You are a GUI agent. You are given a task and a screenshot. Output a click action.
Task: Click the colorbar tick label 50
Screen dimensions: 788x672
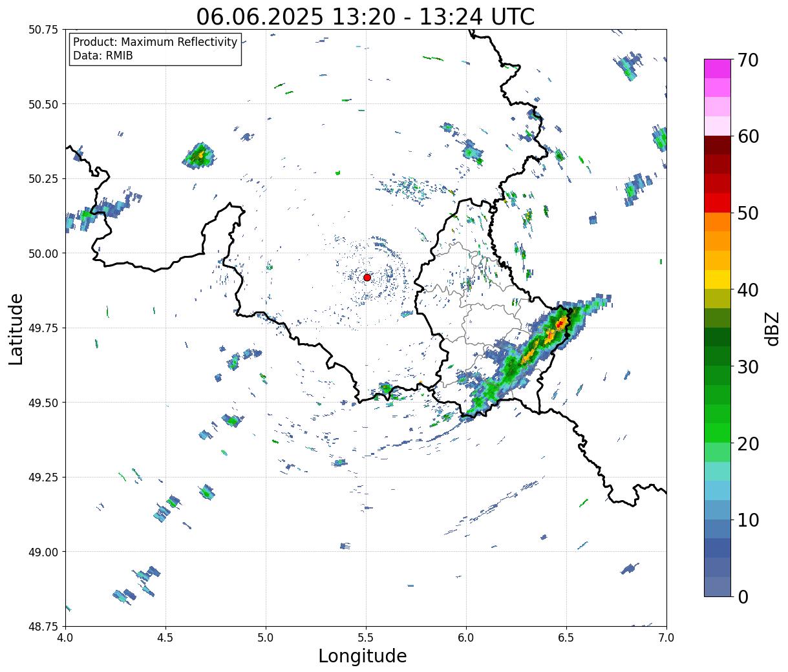[x=749, y=213]
